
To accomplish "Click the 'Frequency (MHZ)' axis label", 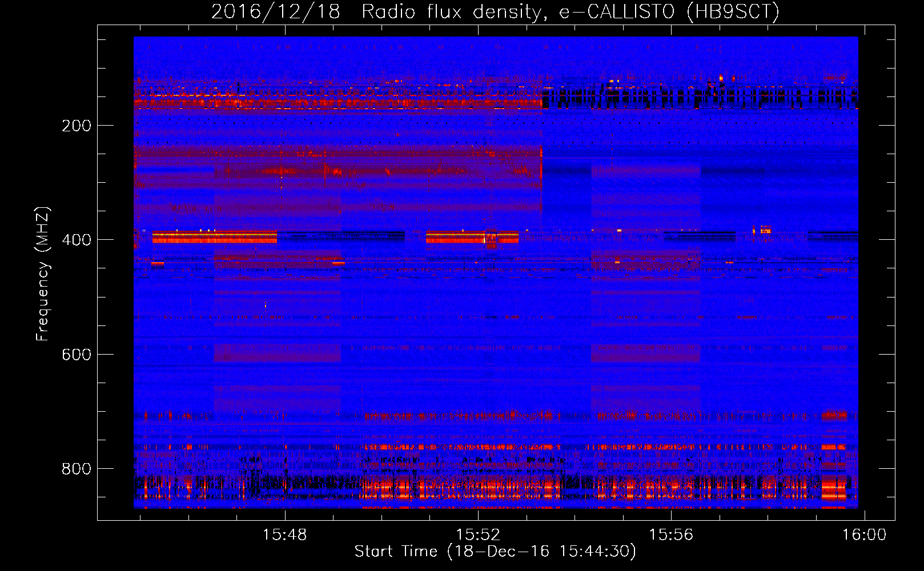I will click(42, 274).
